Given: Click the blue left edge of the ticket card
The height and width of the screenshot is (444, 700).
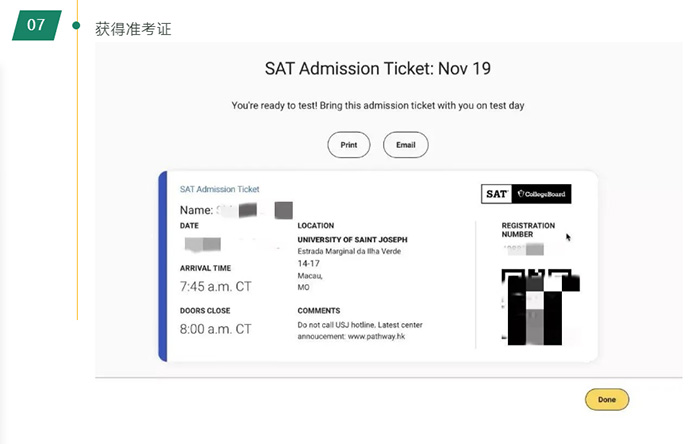Looking at the screenshot, I should [x=163, y=266].
